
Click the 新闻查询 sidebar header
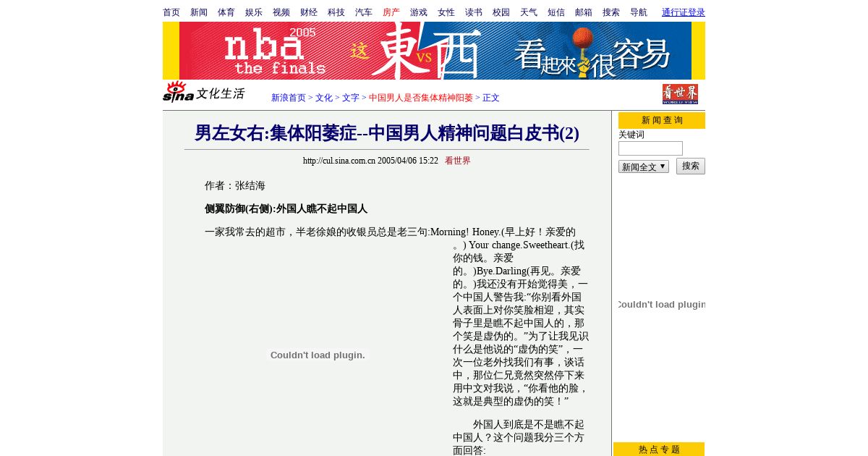662,120
